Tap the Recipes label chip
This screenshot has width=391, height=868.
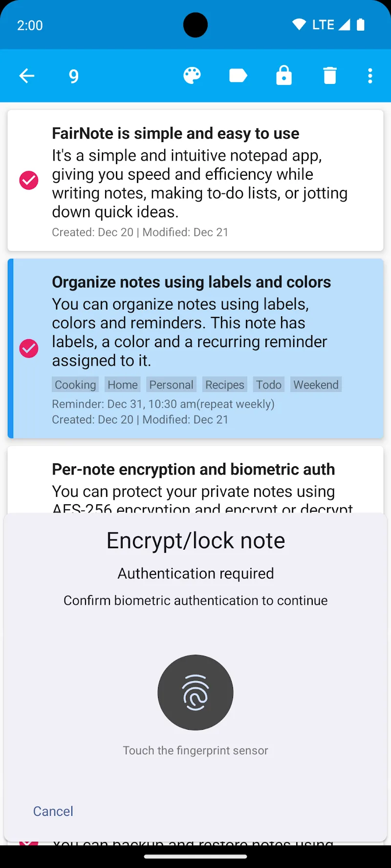click(x=224, y=384)
